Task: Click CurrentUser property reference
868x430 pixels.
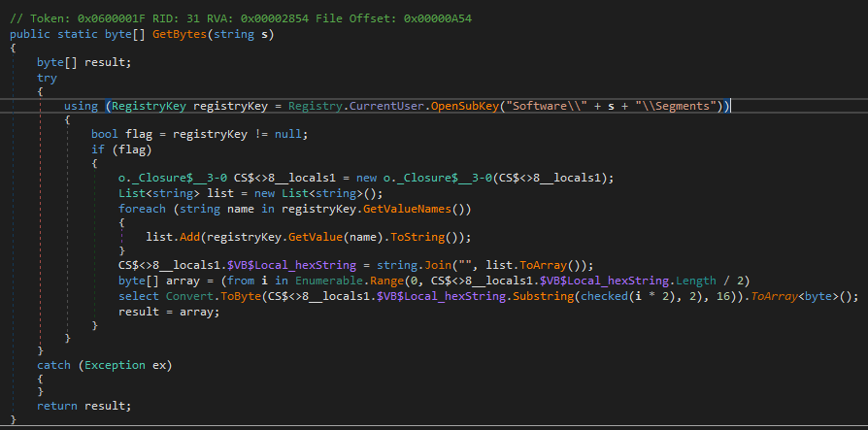Action: (386, 106)
